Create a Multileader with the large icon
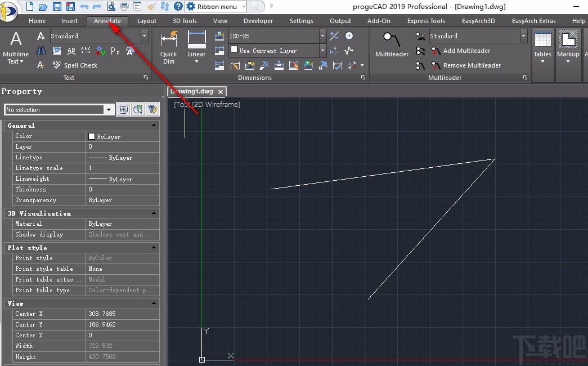588x366 pixels. pos(392,44)
